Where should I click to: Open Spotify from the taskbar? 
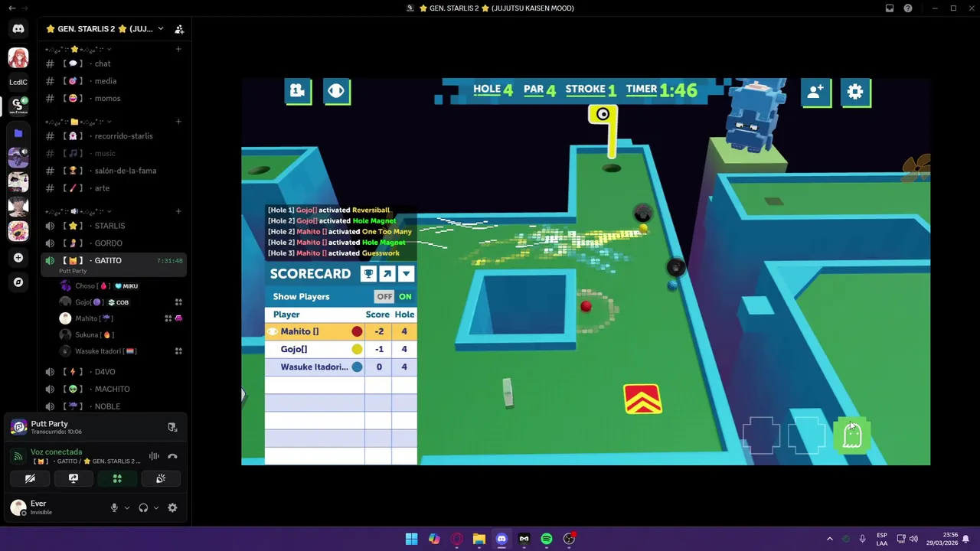[547, 540]
